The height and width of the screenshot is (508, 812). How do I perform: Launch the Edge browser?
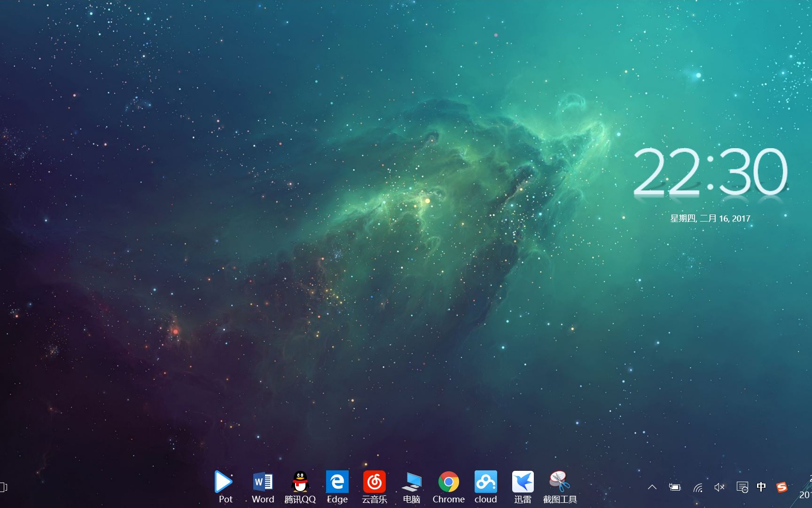(x=337, y=483)
